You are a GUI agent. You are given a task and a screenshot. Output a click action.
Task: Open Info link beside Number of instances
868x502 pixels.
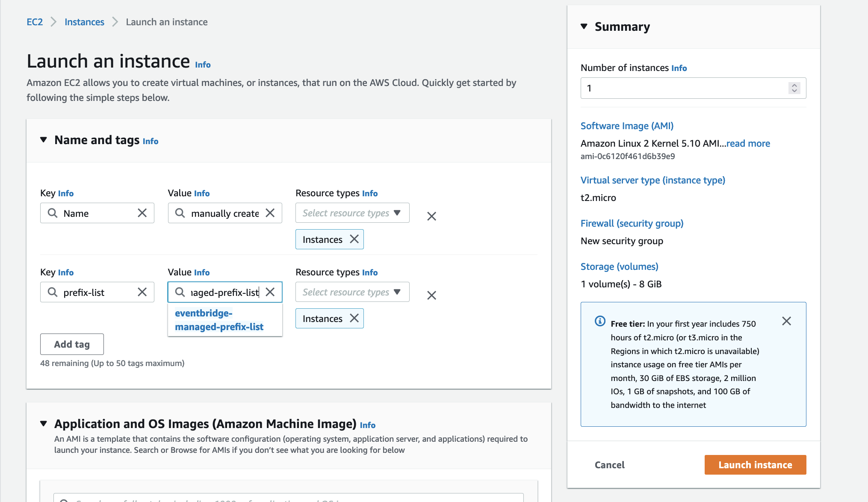[679, 68]
